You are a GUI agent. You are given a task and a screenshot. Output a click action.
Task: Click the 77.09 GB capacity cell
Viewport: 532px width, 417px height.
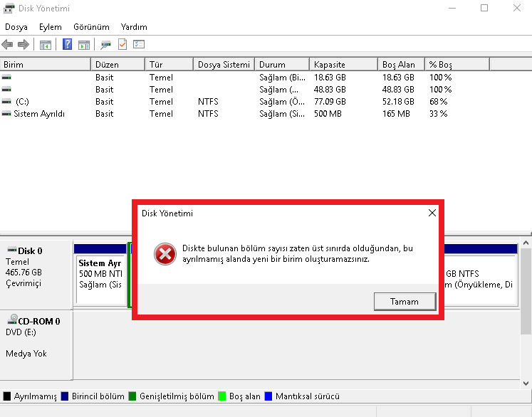(330, 101)
